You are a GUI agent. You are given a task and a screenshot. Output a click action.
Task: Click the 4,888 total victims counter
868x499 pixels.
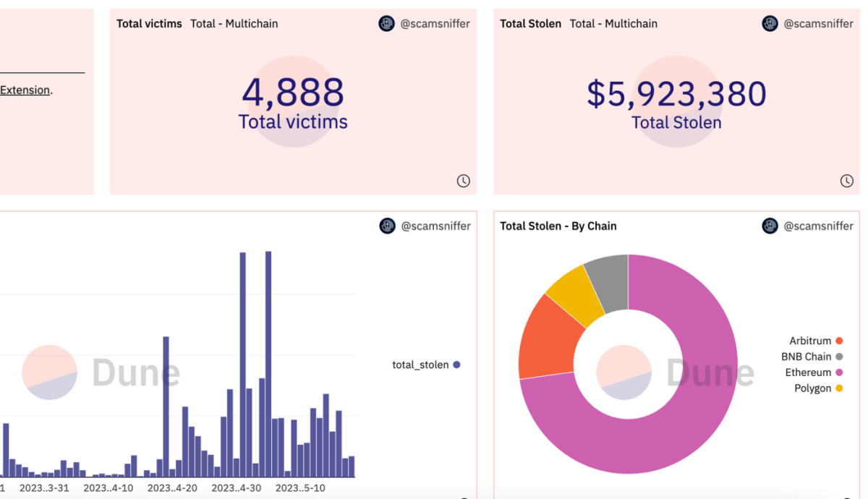tap(293, 93)
